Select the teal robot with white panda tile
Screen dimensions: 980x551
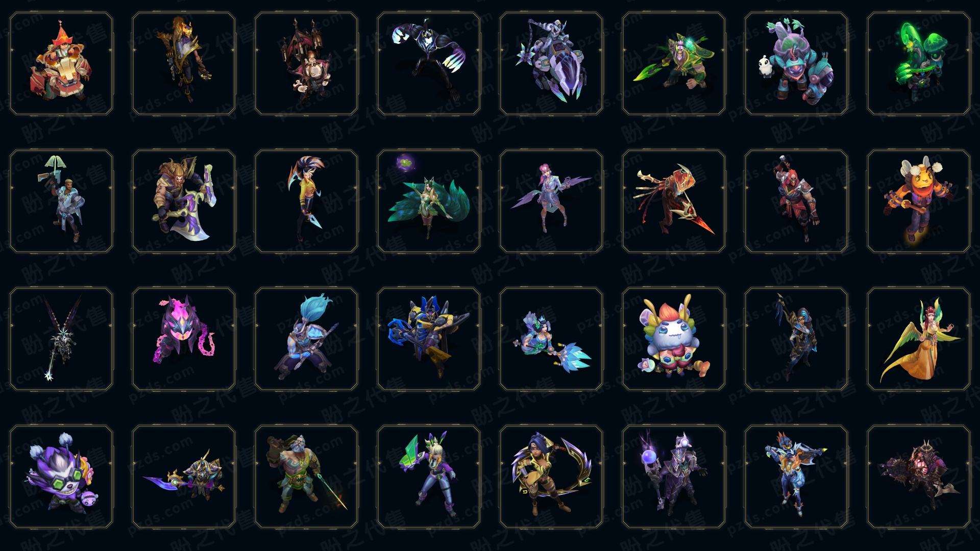pyautogui.click(x=796, y=64)
